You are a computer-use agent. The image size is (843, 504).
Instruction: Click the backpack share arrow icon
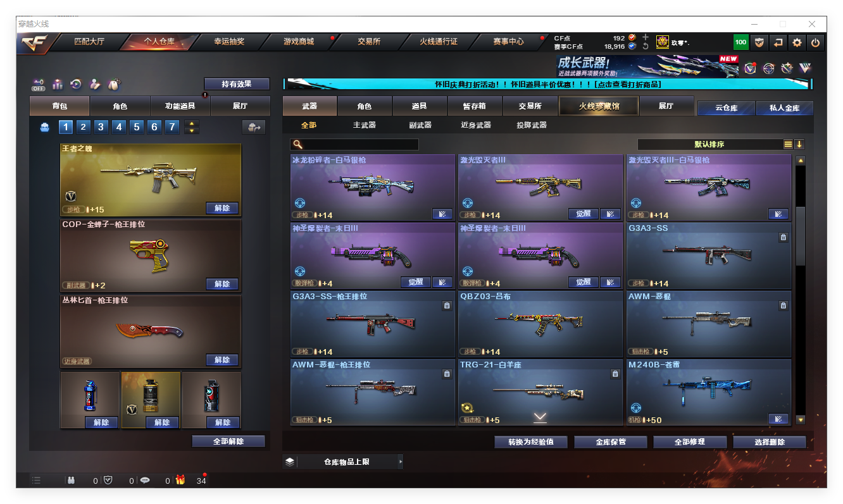[254, 127]
